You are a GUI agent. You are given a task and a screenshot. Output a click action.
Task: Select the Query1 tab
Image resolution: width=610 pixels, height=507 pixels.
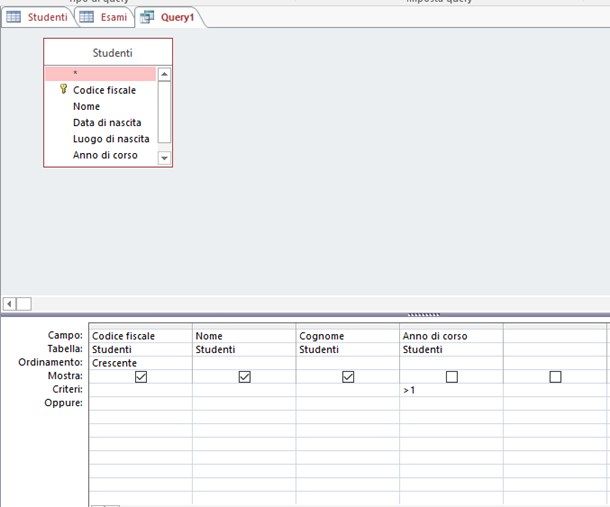(x=175, y=17)
